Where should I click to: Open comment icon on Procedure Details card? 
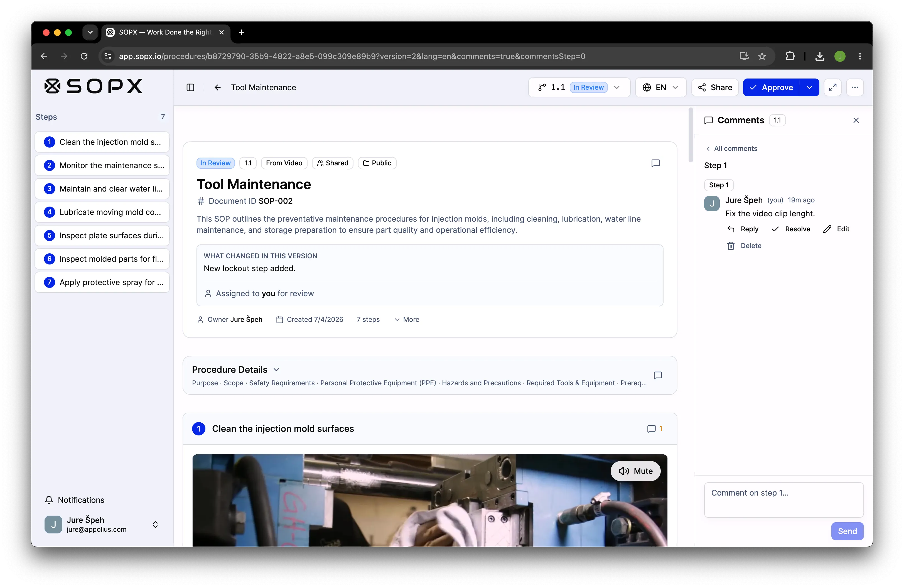658,375
